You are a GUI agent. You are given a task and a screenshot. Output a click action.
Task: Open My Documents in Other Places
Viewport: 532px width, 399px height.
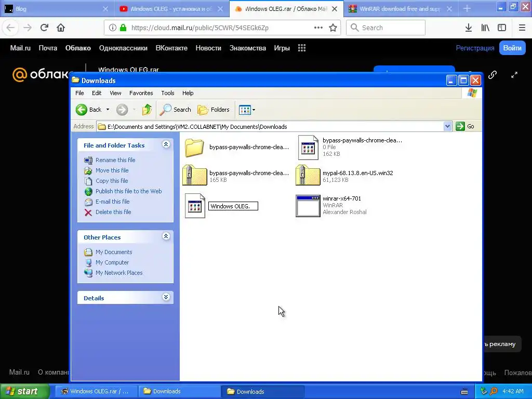point(114,252)
